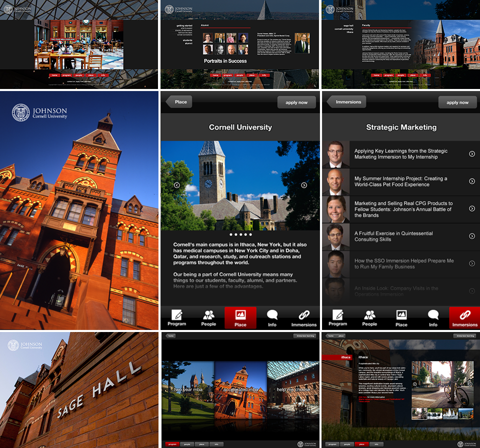Click the people button on the Faculty screen
480x448 pixels.
point(400,75)
